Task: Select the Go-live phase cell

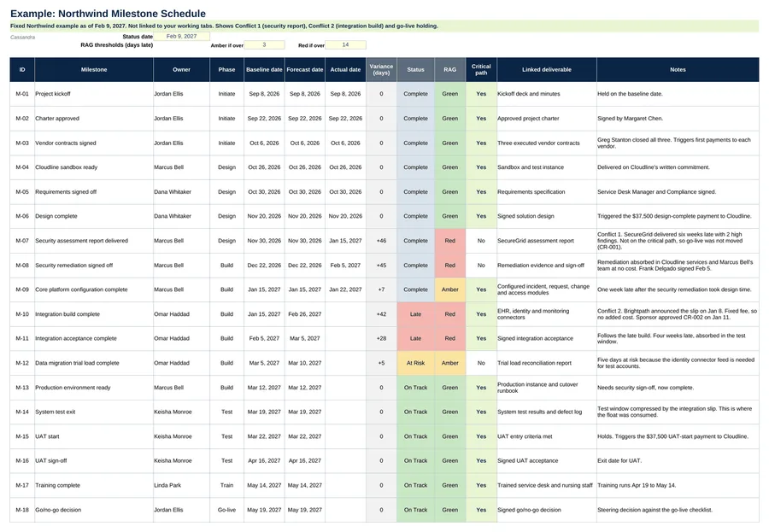Action: pyautogui.click(x=226, y=510)
